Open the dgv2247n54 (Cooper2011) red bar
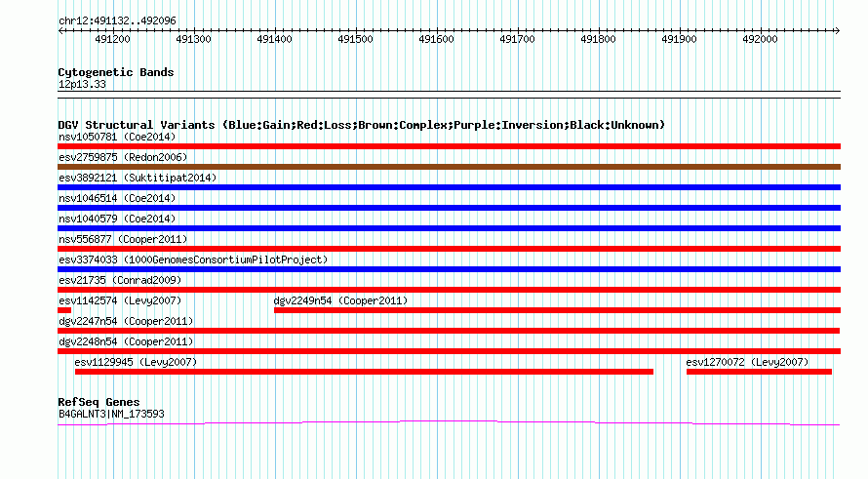Image resolution: width=868 pixels, height=479 pixels. pyautogui.click(x=449, y=331)
